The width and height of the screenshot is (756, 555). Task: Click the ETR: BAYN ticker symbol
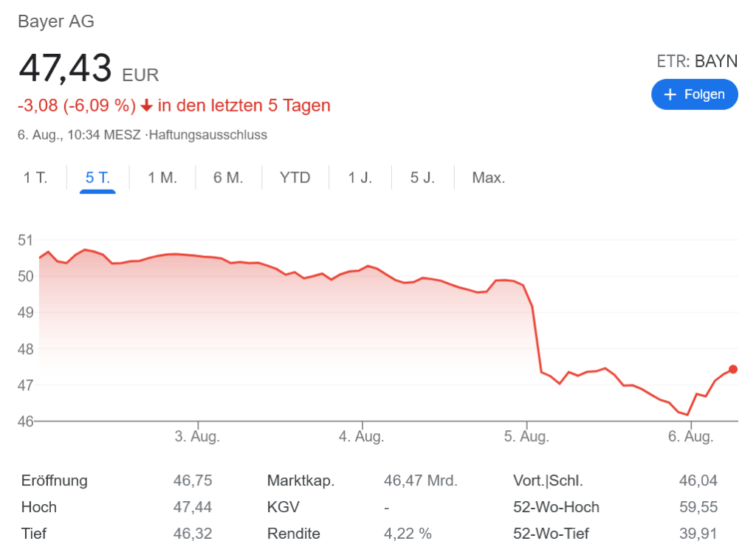[697, 61]
